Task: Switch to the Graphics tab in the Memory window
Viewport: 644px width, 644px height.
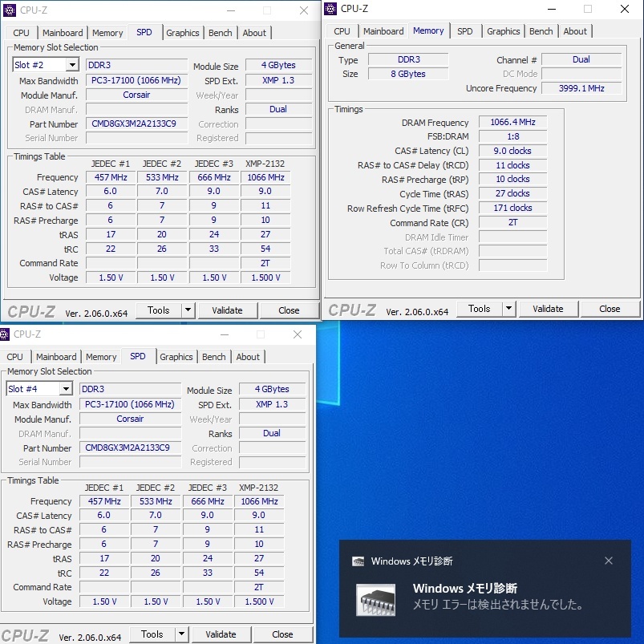Action: point(503,30)
